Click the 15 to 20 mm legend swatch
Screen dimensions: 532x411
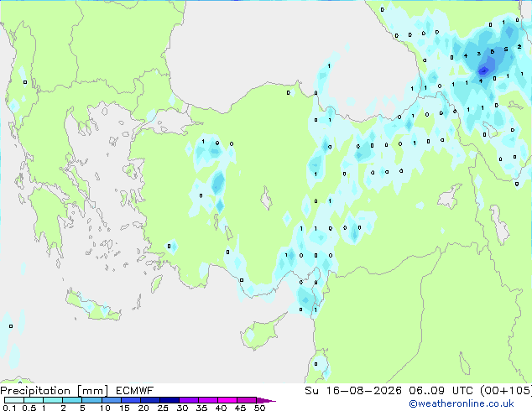coord(130,400)
